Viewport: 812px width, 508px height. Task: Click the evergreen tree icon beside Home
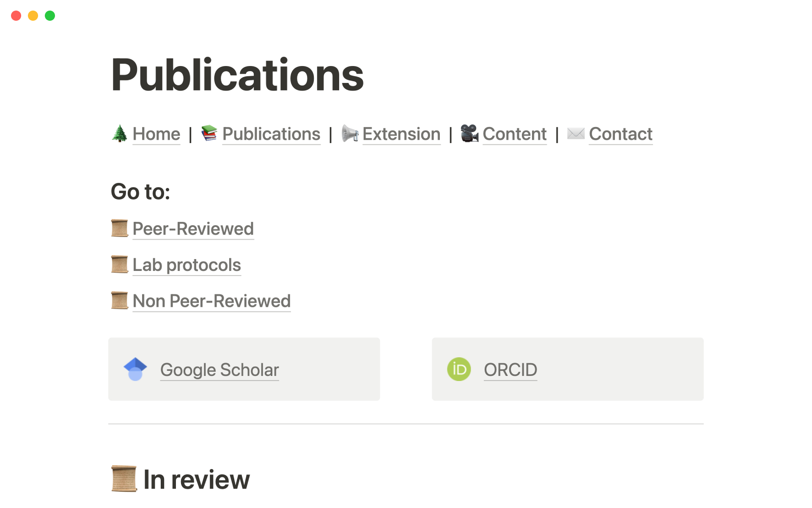120,134
